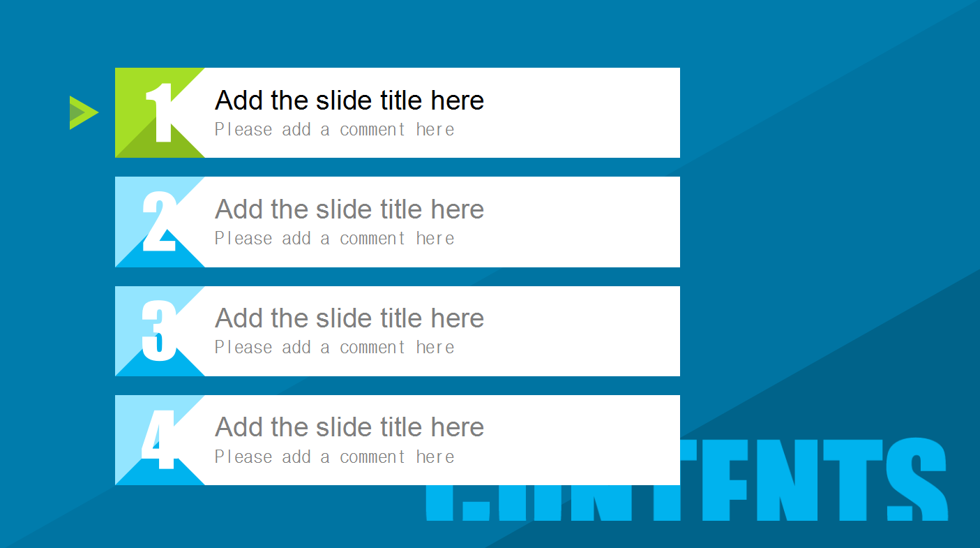Select the green number 1 tile
This screenshot has width=980, height=548.
coord(160,112)
